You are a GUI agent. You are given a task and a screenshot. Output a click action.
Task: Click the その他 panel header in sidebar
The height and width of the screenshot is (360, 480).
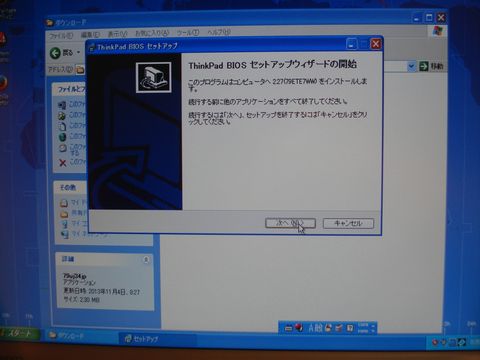(x=71, y=188)
